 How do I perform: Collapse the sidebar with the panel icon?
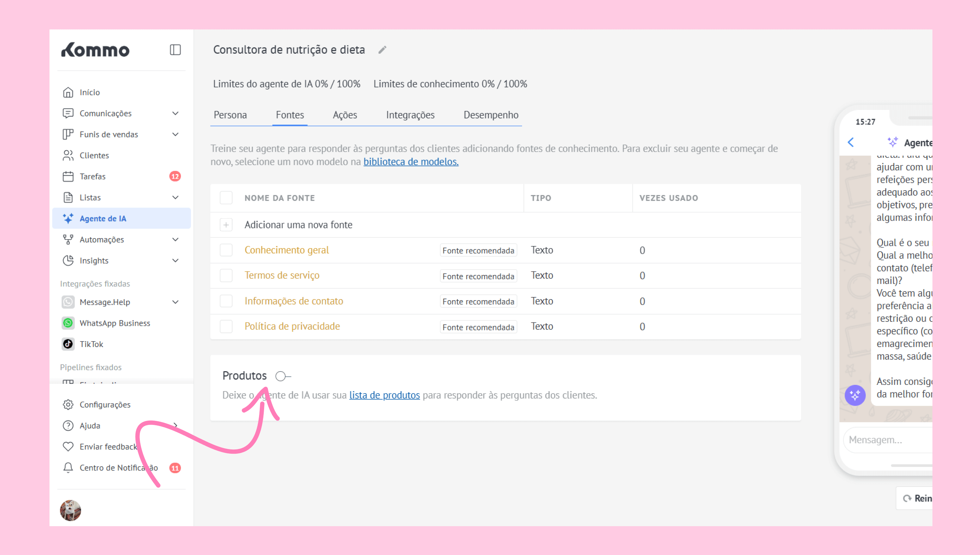[x=175, y=50]
